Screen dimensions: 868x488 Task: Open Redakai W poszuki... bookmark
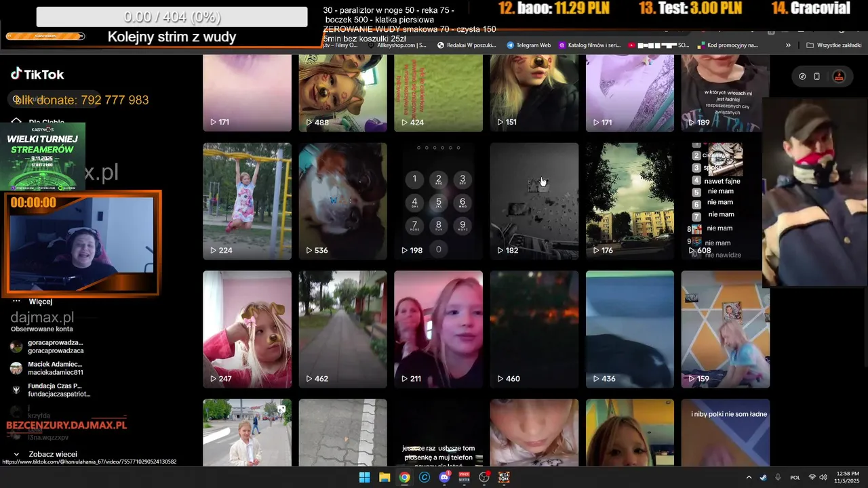(467, 45)
